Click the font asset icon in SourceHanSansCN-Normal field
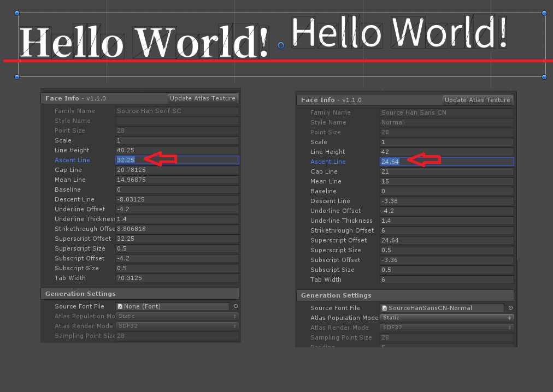Viewport: 553px width, 392px height. coord(386,308)
